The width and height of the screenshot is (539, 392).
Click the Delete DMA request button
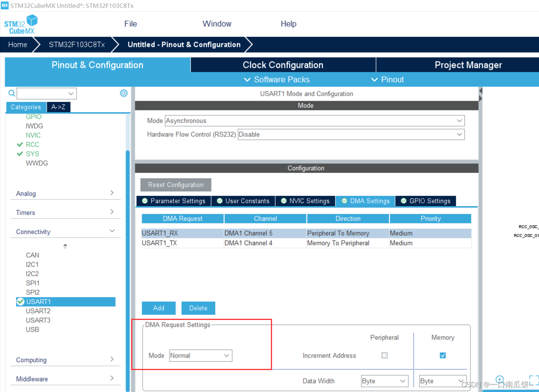point(198,308)
